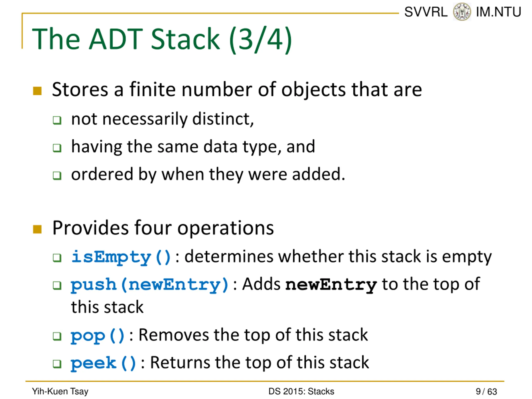532x399 pixels.
Task: Click the gold bullet beside 'Stores a finite number'
Action: (37, 91)
